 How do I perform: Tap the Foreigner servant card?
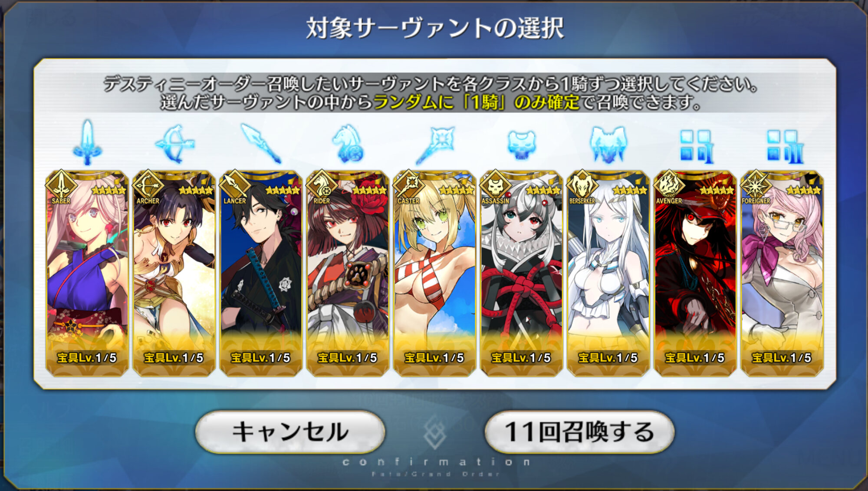(x=782, y=273)
